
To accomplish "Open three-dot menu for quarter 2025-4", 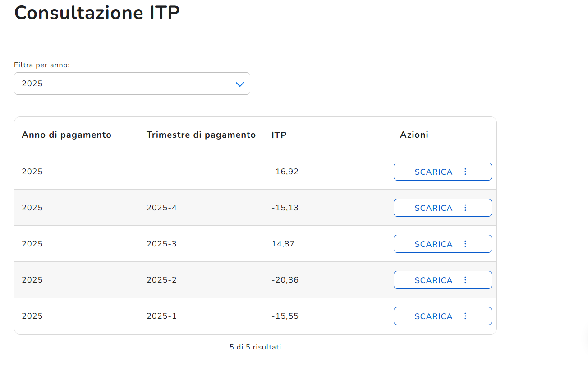I will point(465,208).
